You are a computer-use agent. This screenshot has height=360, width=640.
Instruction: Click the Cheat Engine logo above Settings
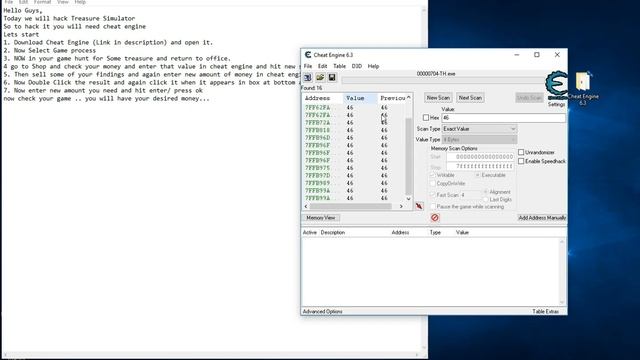pyautogui.click(x=556, y=85)
